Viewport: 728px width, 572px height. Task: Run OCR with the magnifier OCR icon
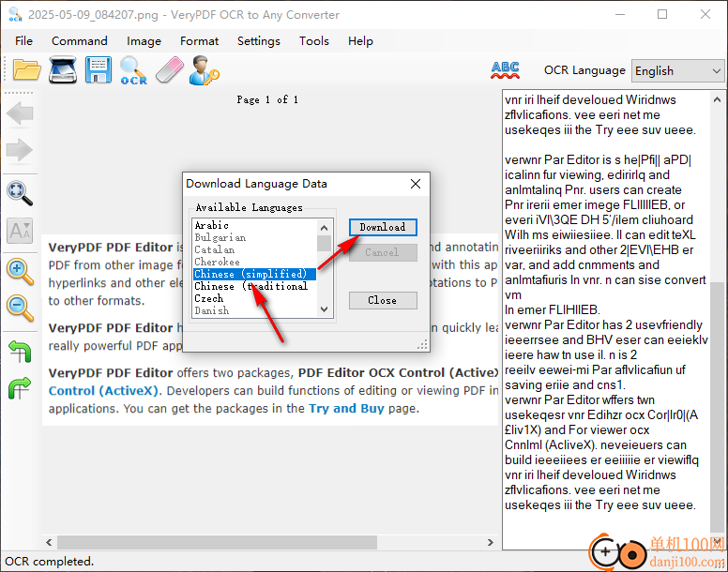click(133, 70)
